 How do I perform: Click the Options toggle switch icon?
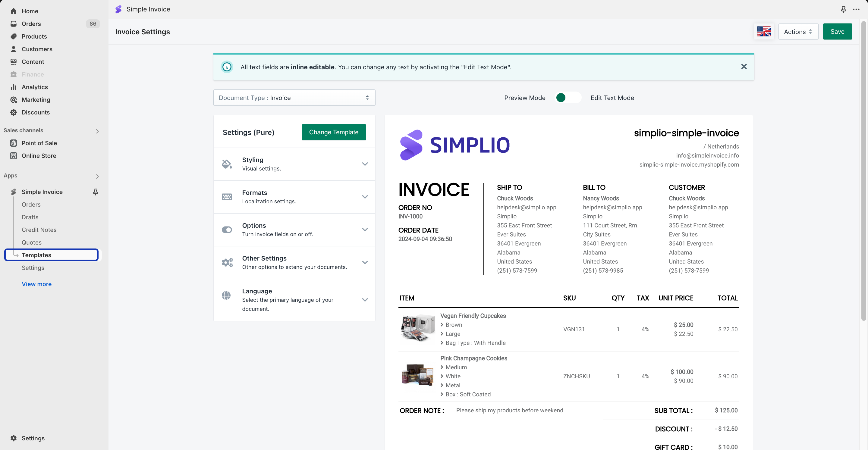click(227, 230)
